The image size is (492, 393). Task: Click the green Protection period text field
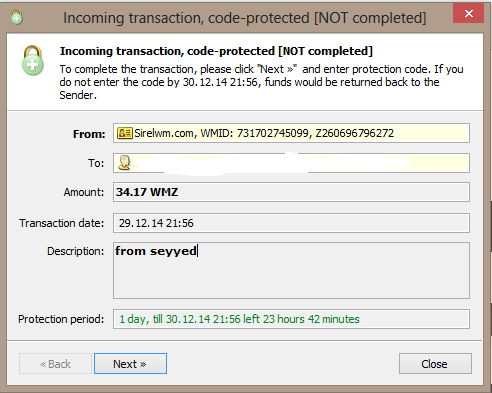click(x=291, y=319)
